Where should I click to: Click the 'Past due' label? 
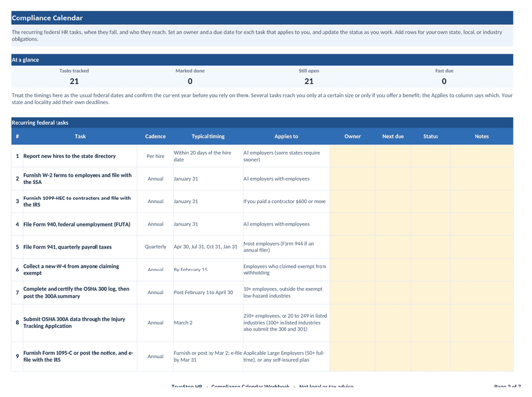coord(444,70)
